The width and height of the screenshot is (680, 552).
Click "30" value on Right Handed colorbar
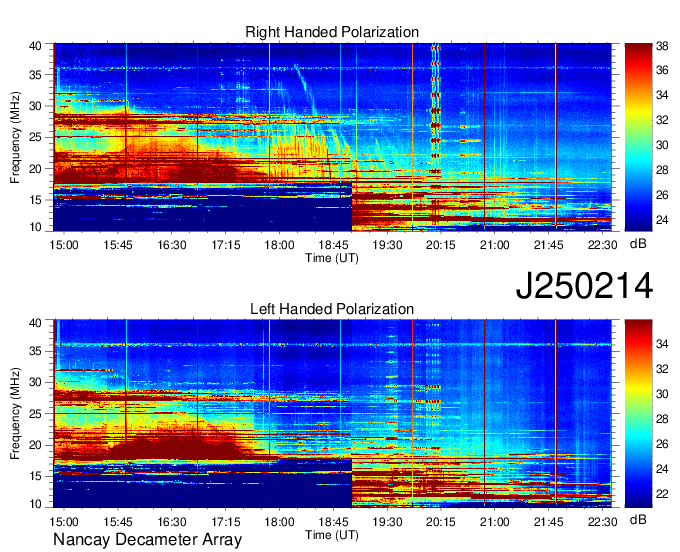point(662,145)
